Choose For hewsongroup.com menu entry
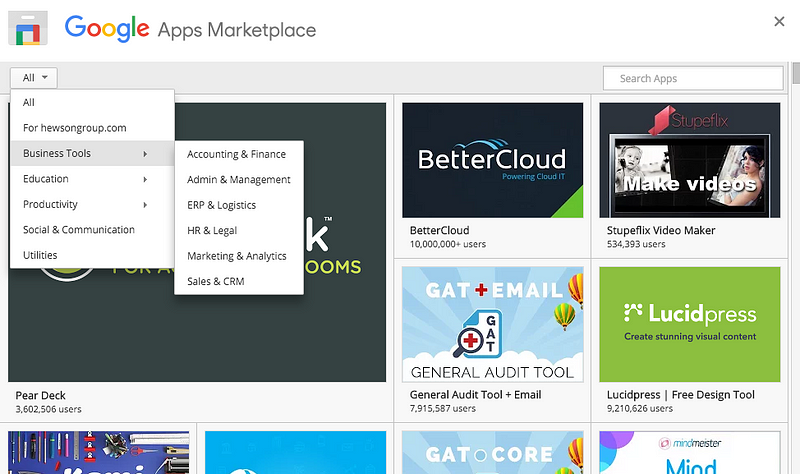The width and height of the screenshot is (800, 474). pyautogui.click(x=92, y=128)
